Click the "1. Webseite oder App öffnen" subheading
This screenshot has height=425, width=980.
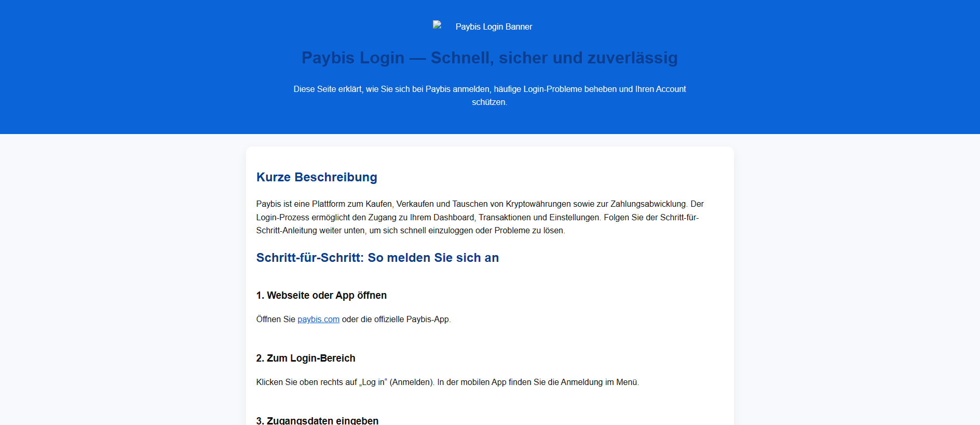pos(321,295)
